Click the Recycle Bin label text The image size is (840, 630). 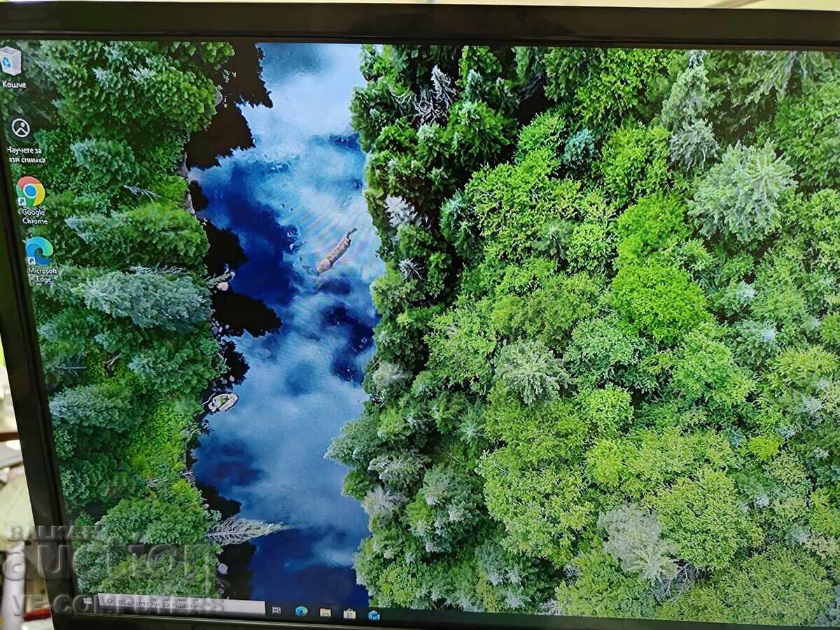(14, 85)
